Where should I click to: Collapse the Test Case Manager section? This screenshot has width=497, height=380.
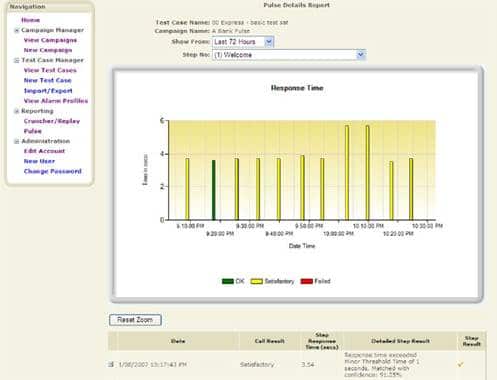pos(16,60)
